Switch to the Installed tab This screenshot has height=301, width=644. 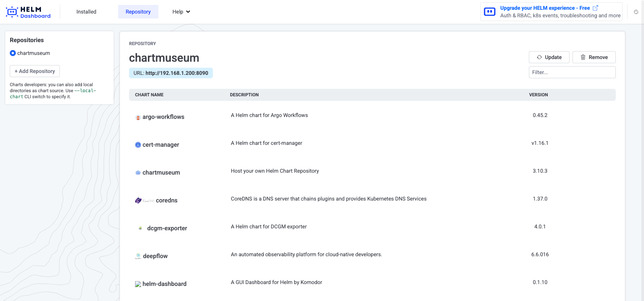click(86, 12)
